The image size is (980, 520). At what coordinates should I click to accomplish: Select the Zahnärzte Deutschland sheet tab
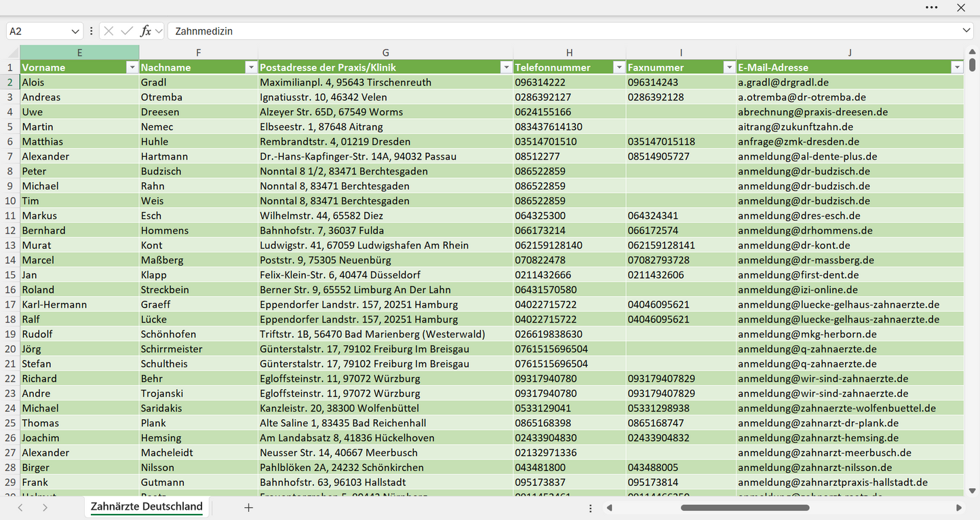tap(146, 506)
